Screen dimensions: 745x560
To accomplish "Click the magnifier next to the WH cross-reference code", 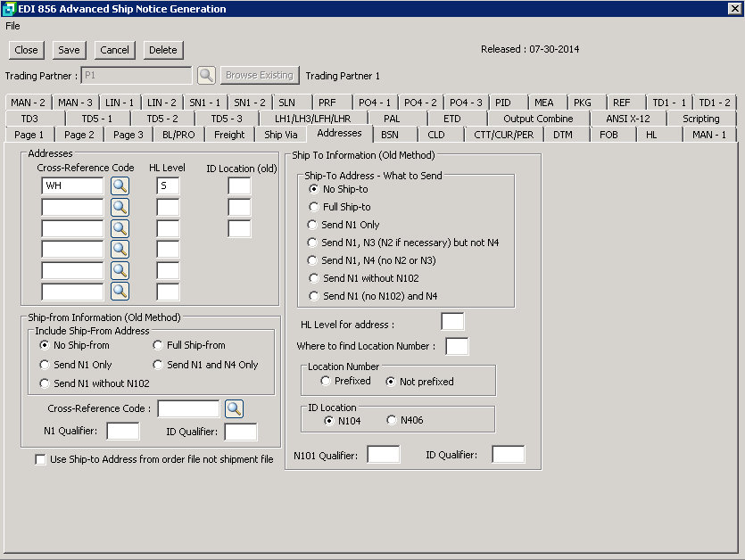I will tap(120, 185).
